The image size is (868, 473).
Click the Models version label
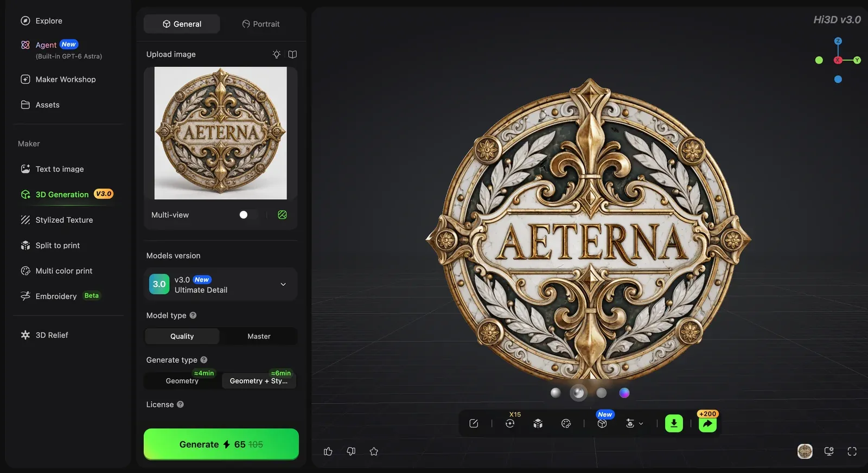point(173,255)
